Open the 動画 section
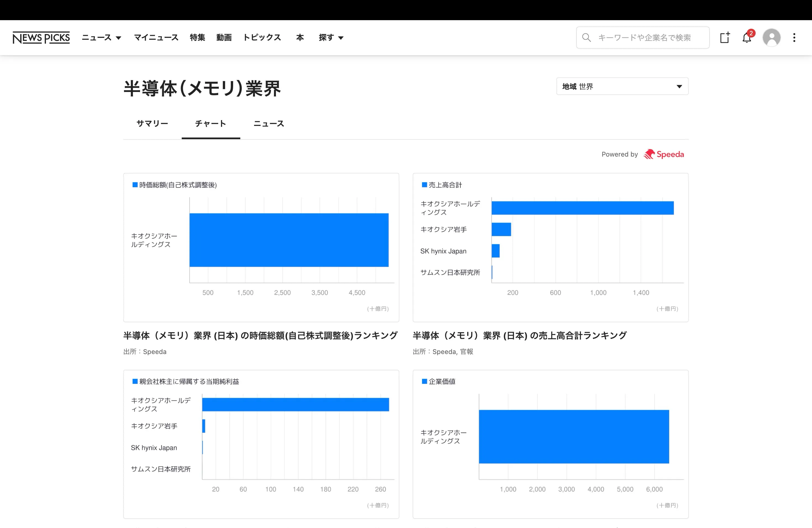 (x=224, y=38)
